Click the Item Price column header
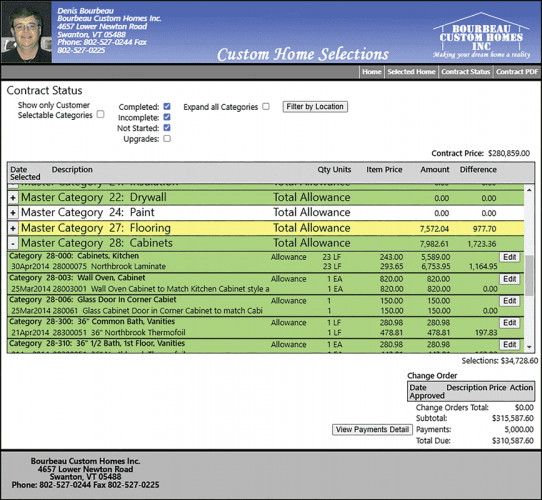Screen dimensions: 542x500 [384, 169]
